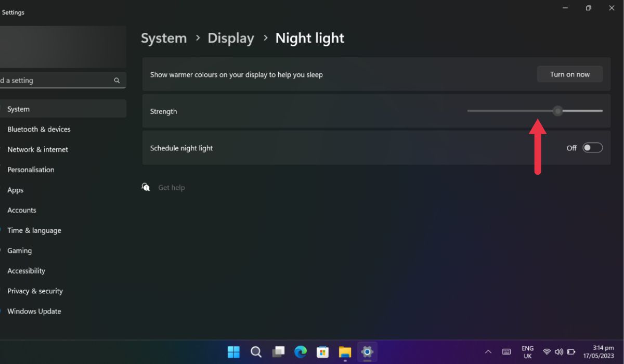This screenshot has height=364, width=624.
Task: Click the Find a setting search box
Action: coord(57,80)
